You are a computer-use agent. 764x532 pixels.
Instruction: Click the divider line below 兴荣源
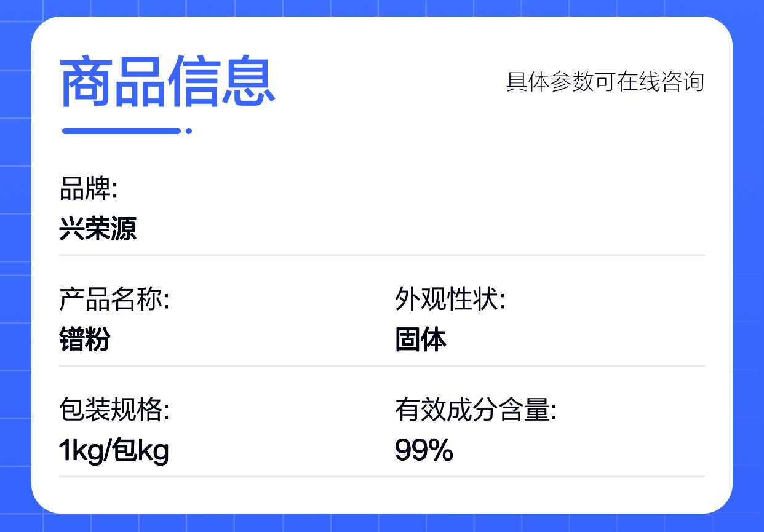(x=381, y=255)
